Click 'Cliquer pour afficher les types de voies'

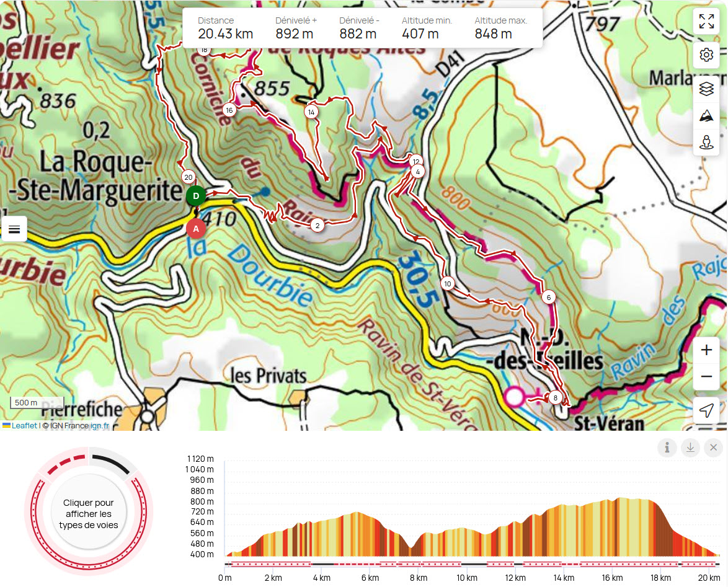(x=88, y=512)
